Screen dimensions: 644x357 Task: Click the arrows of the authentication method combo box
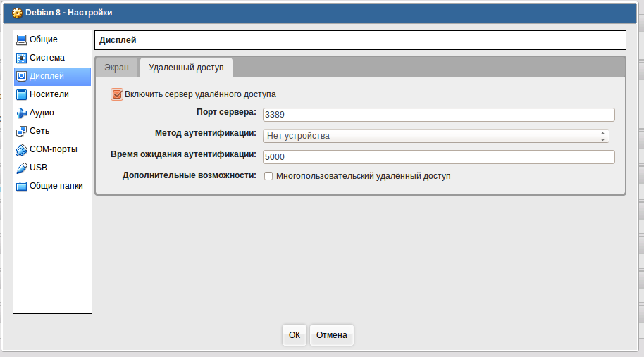click(602, 136)
